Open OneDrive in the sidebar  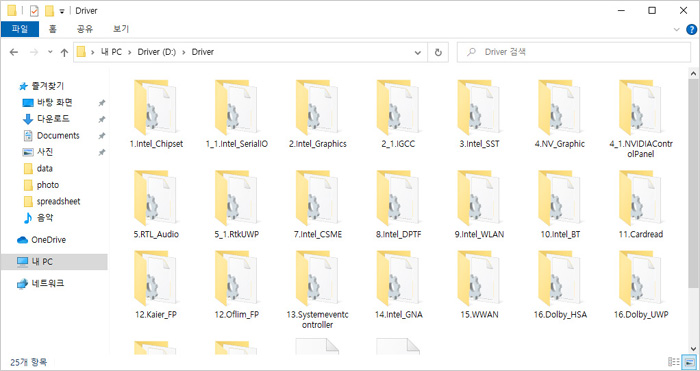pyautogui.click(x=48, y=240)
